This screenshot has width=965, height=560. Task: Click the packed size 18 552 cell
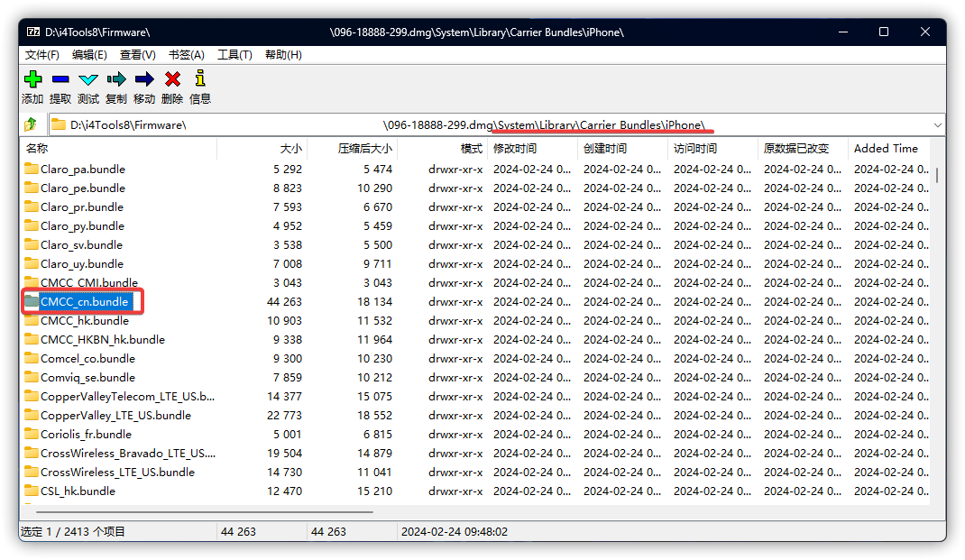[x=374, y=415]
